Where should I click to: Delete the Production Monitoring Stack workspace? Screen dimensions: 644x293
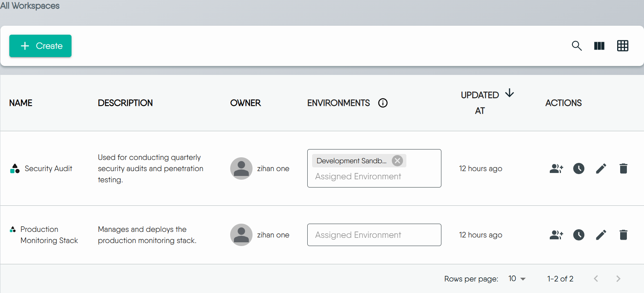pyautogui.click(x=623, y=235)
